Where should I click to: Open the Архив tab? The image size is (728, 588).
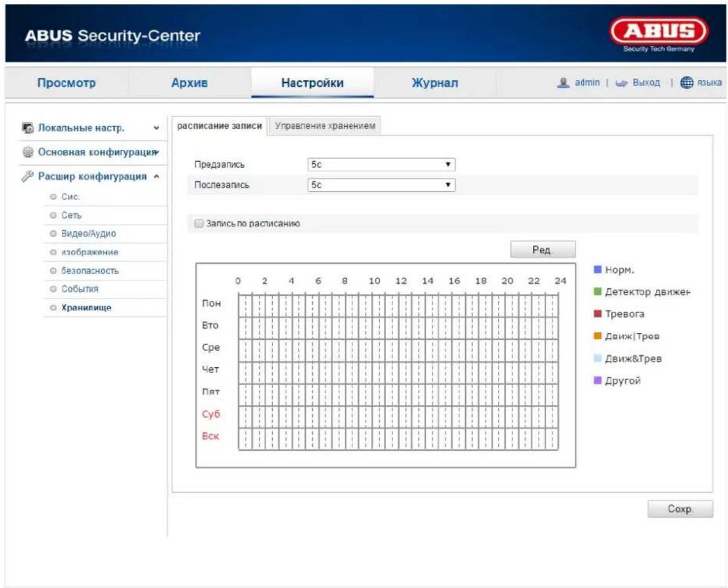tap(189, 83)
